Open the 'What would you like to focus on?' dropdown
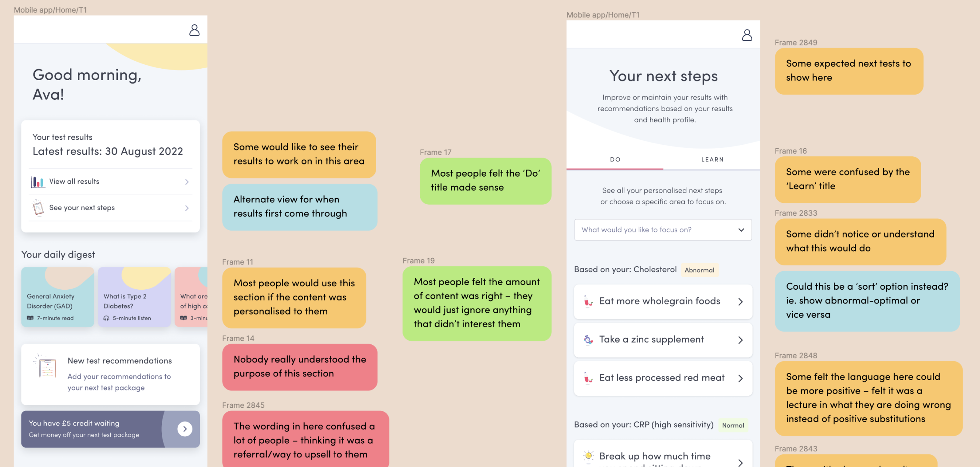 663,230
